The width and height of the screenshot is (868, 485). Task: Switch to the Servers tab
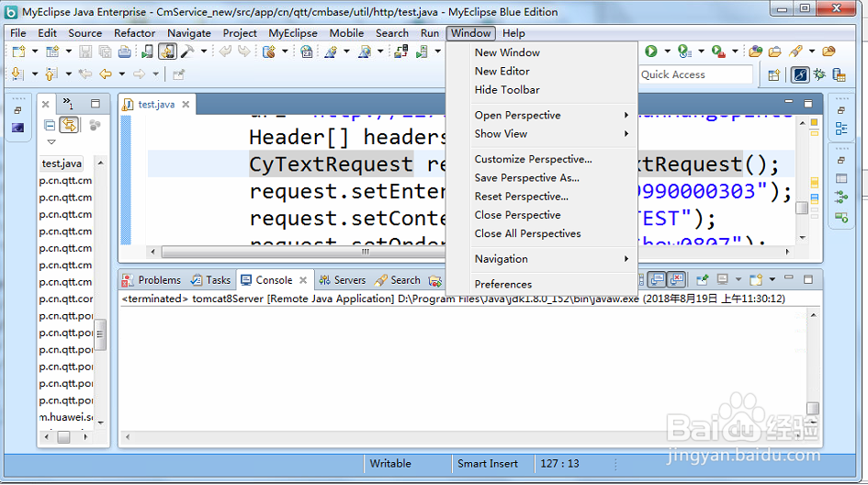(343, 280)
